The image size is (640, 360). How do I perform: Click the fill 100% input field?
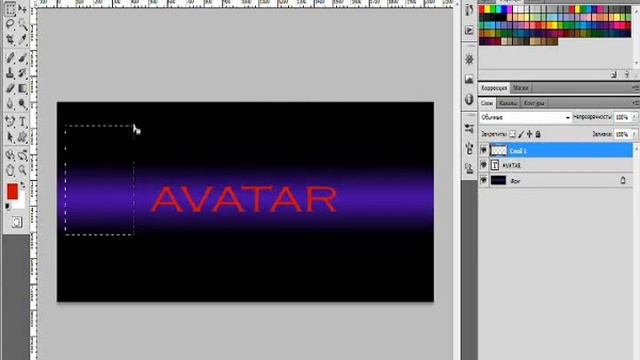[622, 134]
